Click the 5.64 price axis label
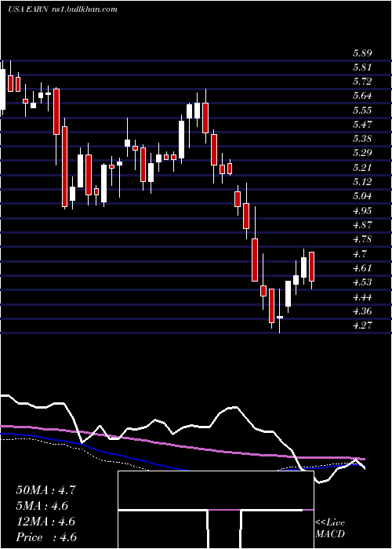The width and height of the screenshot is (392, 549). click(x=362, y=96)
